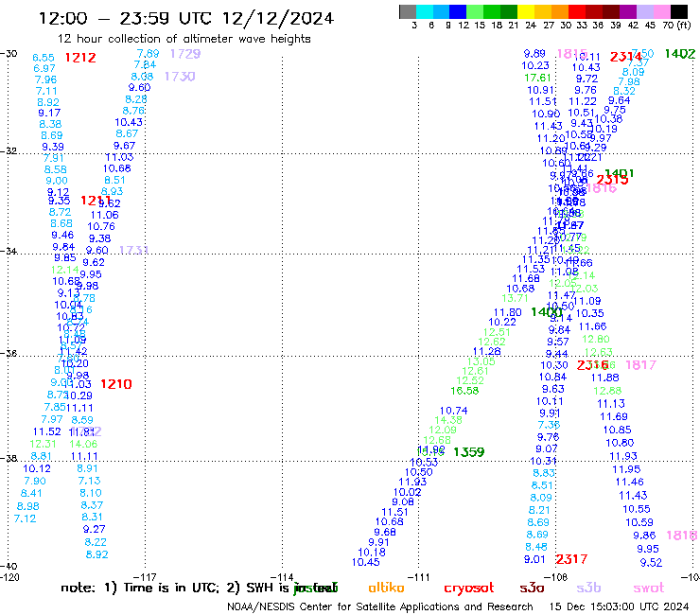Click the 's3a' satellite legend label
The image size is (700, 615).
point(532,589)
